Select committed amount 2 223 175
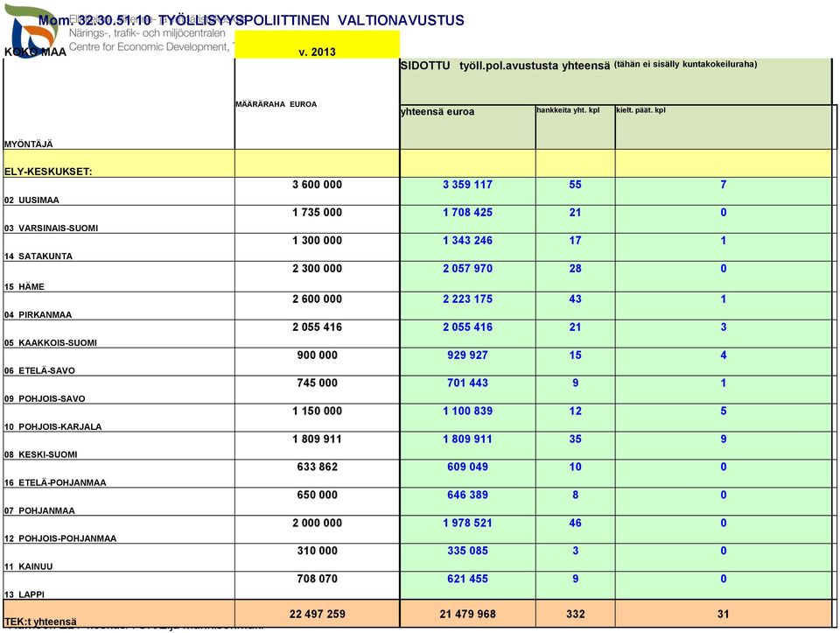This screenshot has height=633, width=840. [x=467, y=299]
